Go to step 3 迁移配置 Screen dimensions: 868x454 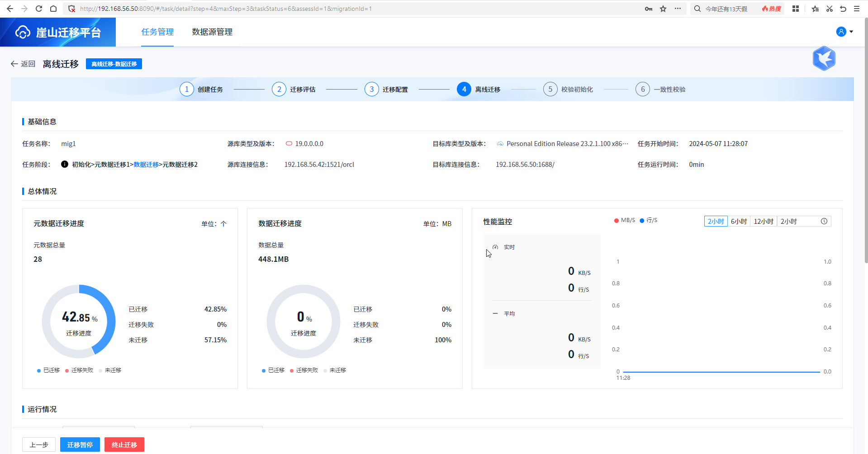[386, 89]
